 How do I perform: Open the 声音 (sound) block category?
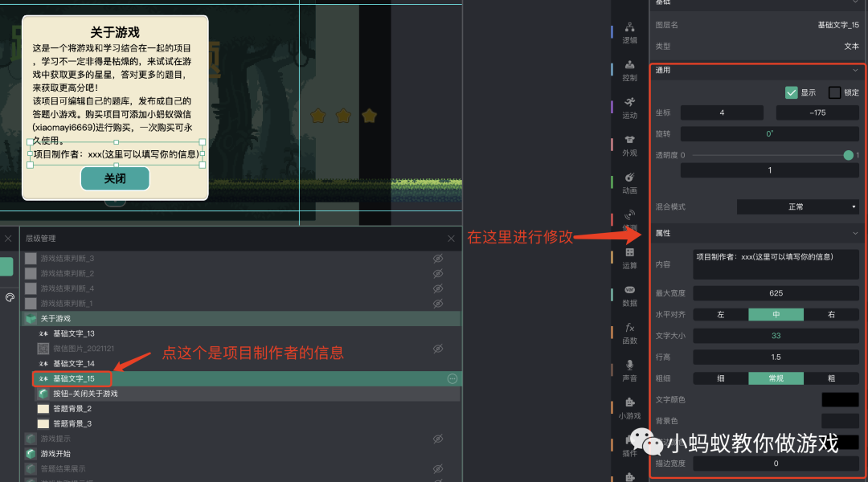[x=629, y=371]
